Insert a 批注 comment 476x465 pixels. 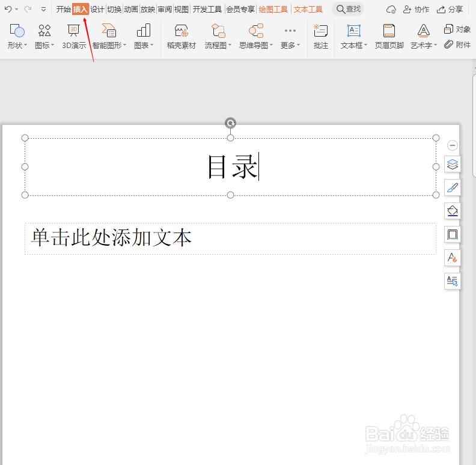[x=320, y=37]
